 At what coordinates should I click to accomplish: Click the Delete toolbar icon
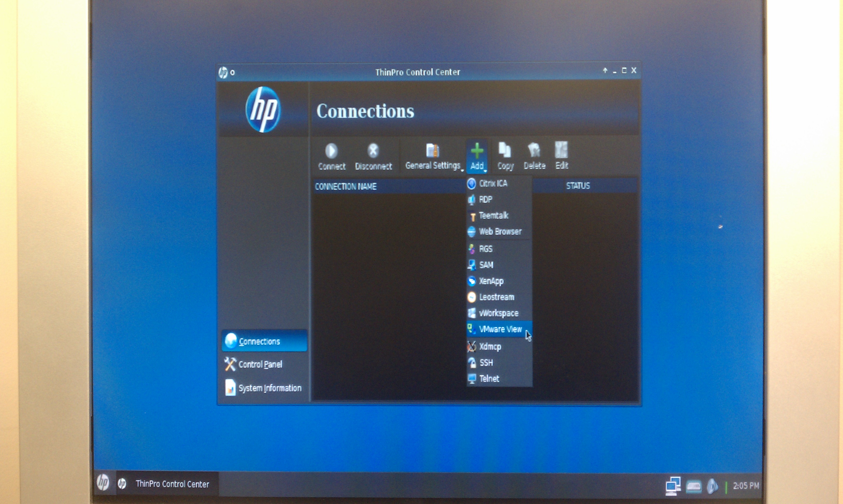tap(534, 156)
